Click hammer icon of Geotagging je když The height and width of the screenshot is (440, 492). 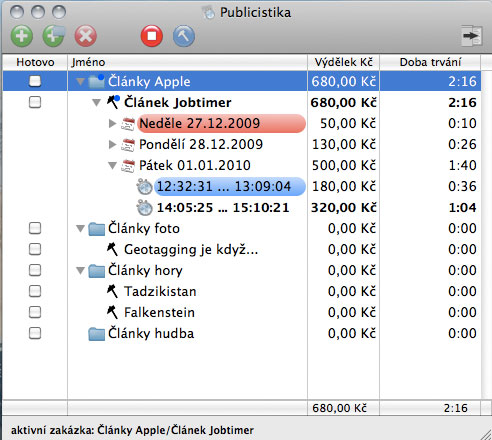pos(112,249)
